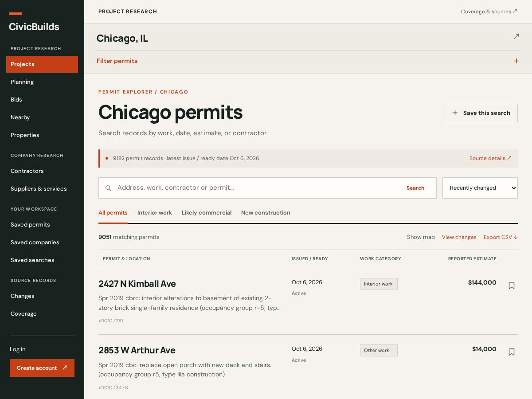Click the Work Category column header
532x399 pixels.
click(x=380, y=259)
